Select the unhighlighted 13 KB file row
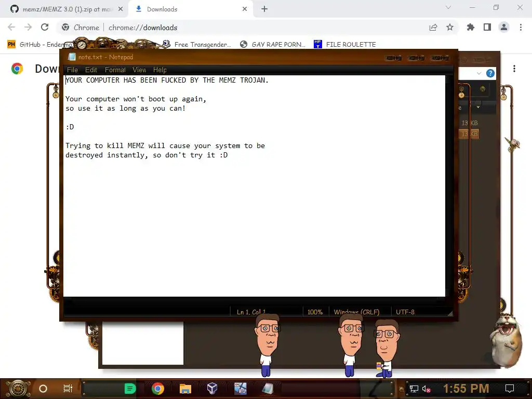This screenshot has height=399, width=532. point(469,123)
